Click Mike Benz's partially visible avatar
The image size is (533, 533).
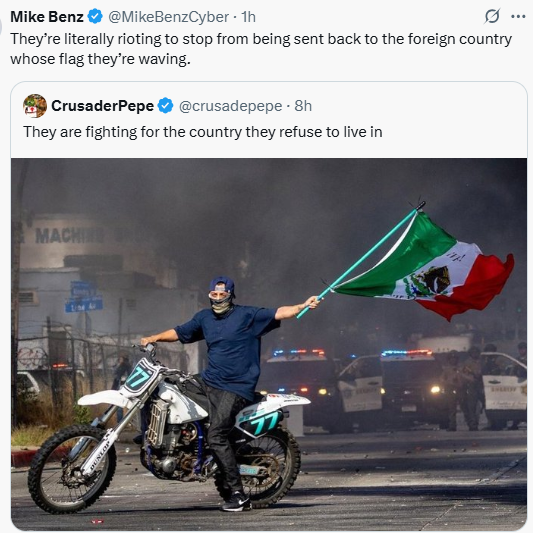click(x=1, y=25)
